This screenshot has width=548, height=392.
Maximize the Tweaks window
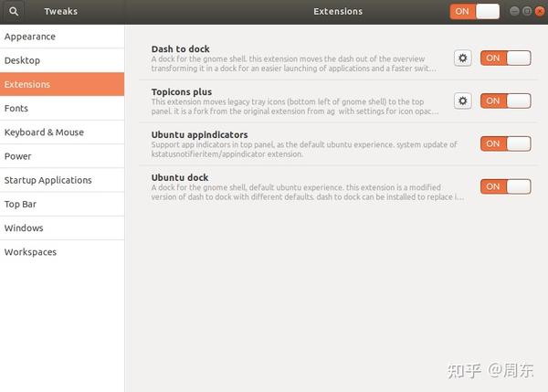pyautogui.click(x=526, y=12)
